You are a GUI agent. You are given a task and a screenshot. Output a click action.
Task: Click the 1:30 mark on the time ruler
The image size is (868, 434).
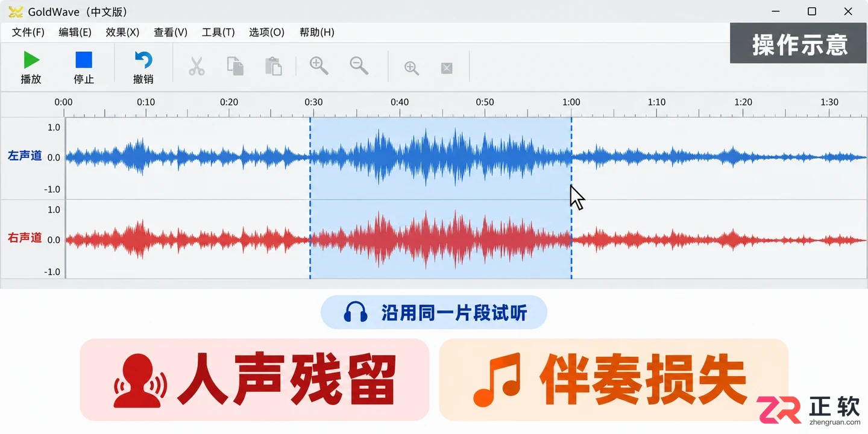click(x=829, y=102)
